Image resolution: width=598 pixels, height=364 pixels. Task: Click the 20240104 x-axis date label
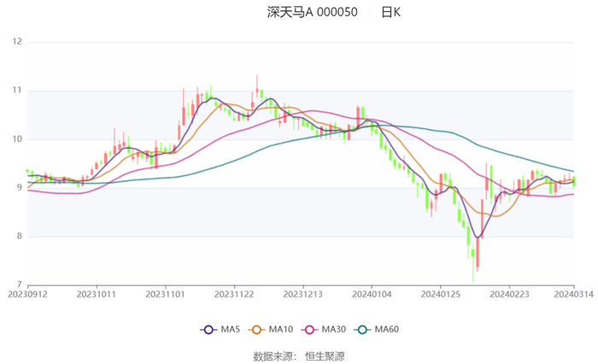point(372,293)
